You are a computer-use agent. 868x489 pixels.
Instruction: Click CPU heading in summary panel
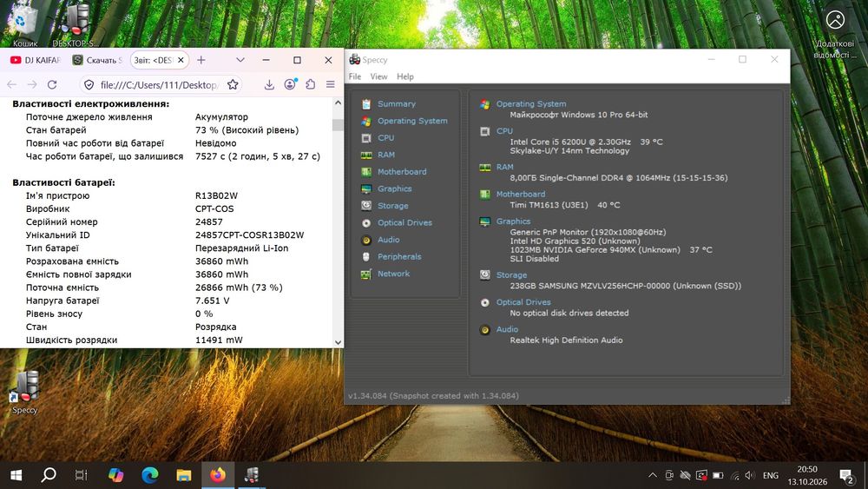pos(504,130)
